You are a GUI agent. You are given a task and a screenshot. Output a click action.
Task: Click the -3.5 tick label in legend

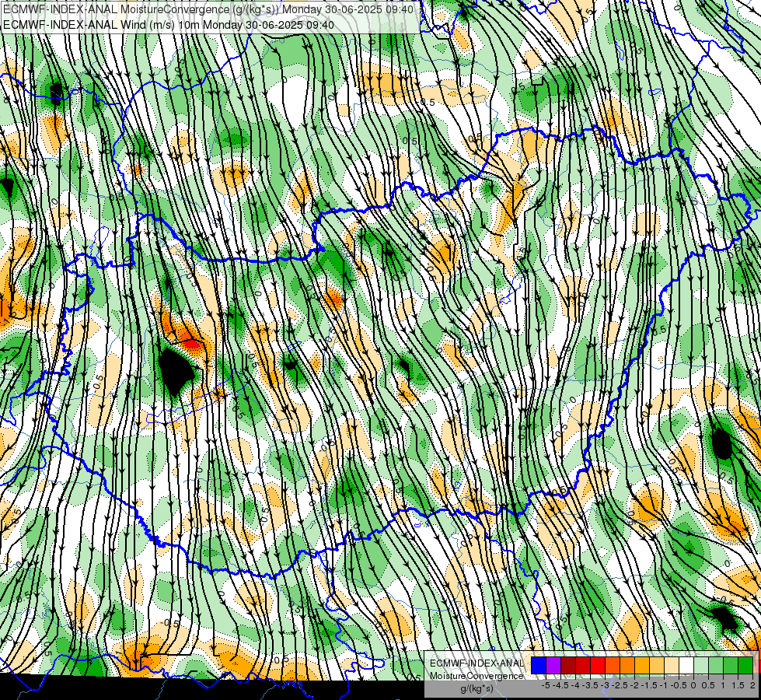tap(590, 685)
